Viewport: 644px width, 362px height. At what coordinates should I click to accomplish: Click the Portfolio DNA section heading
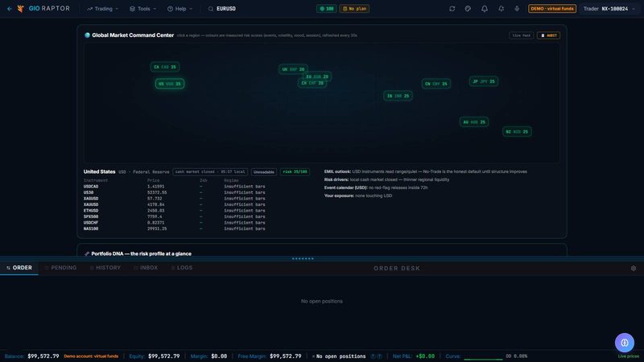tap(142, 253)
